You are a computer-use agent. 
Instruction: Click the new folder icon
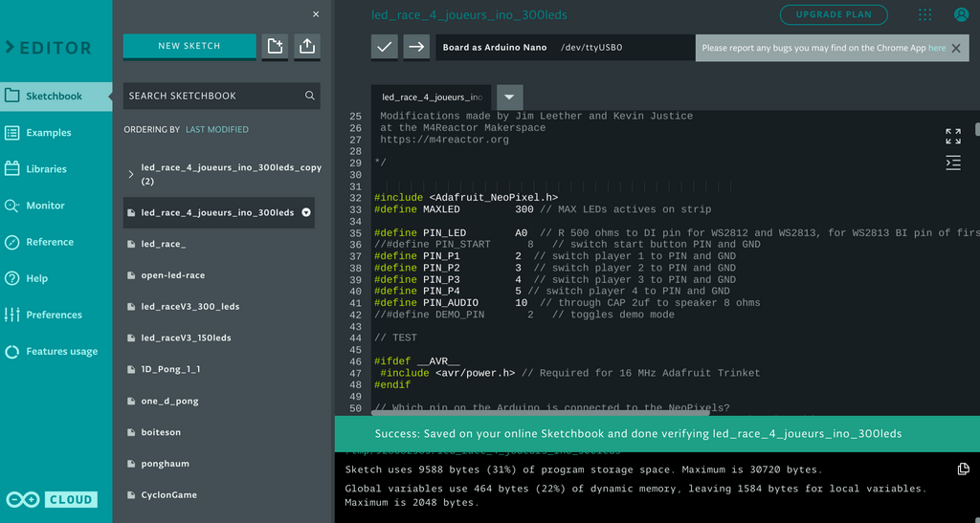point(276,46)
